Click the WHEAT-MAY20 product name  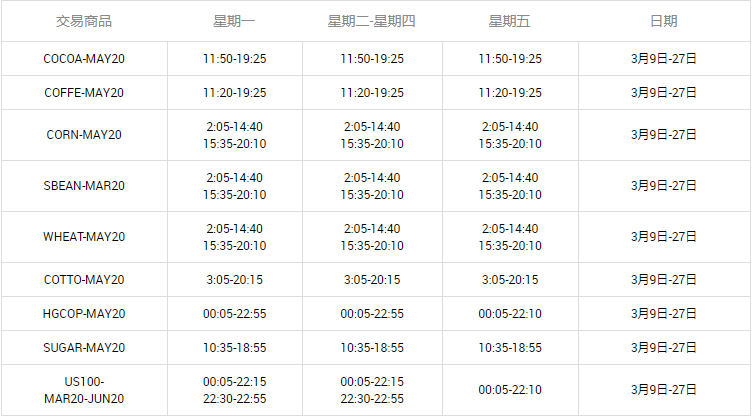click(x=84, y=237)
